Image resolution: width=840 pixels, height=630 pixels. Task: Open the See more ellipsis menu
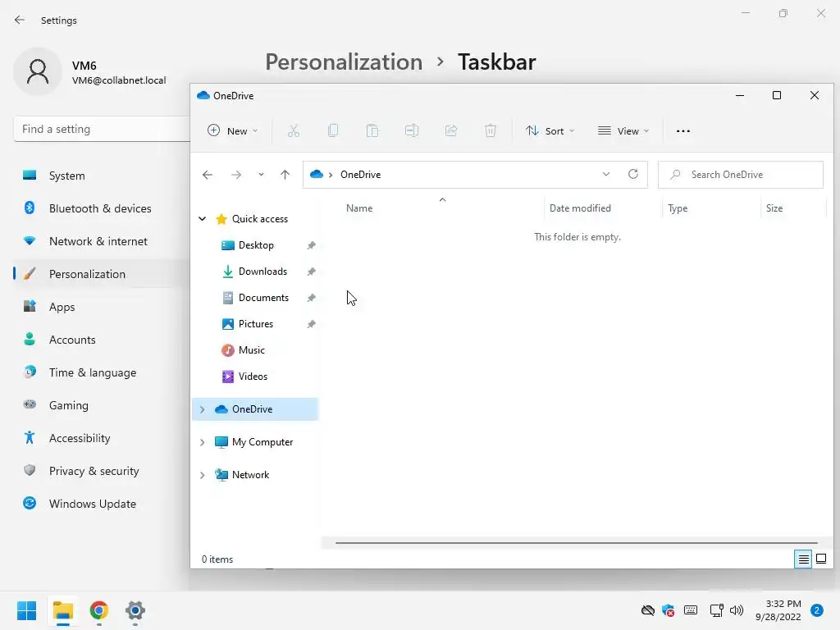[x=683, y=131]
